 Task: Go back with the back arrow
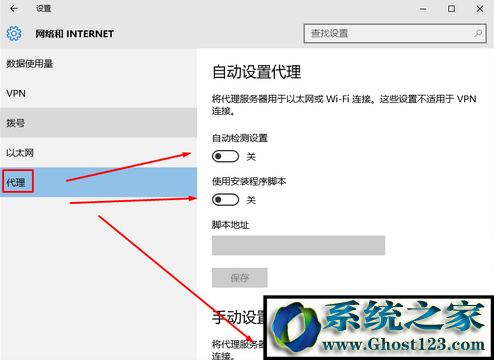pyautogui.click(x=14, y=9)
